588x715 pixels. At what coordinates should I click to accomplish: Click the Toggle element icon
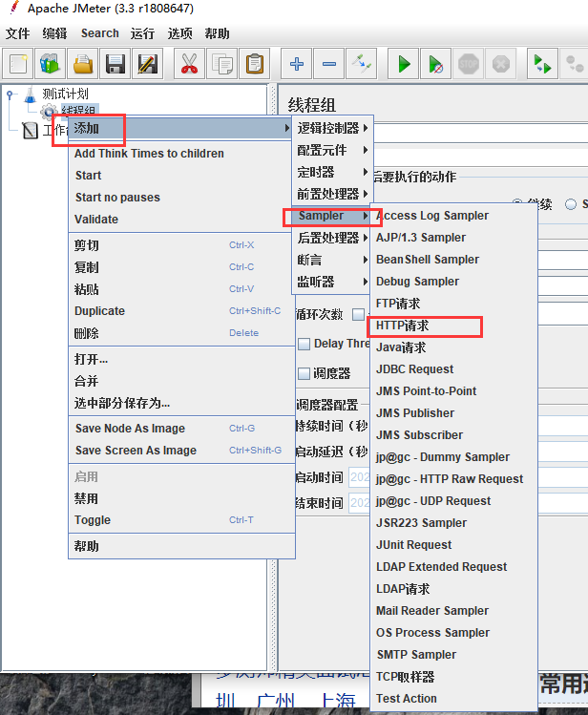click(362, 64)
